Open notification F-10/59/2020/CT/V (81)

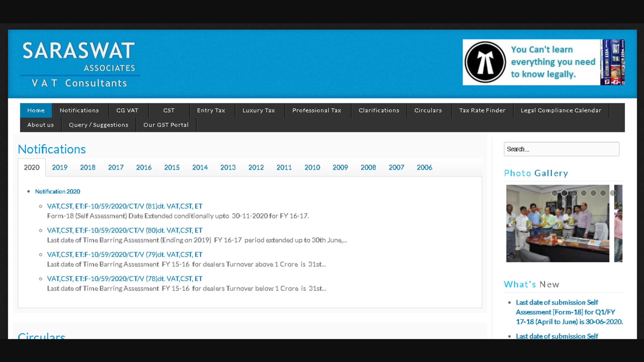tap(125, 206)
